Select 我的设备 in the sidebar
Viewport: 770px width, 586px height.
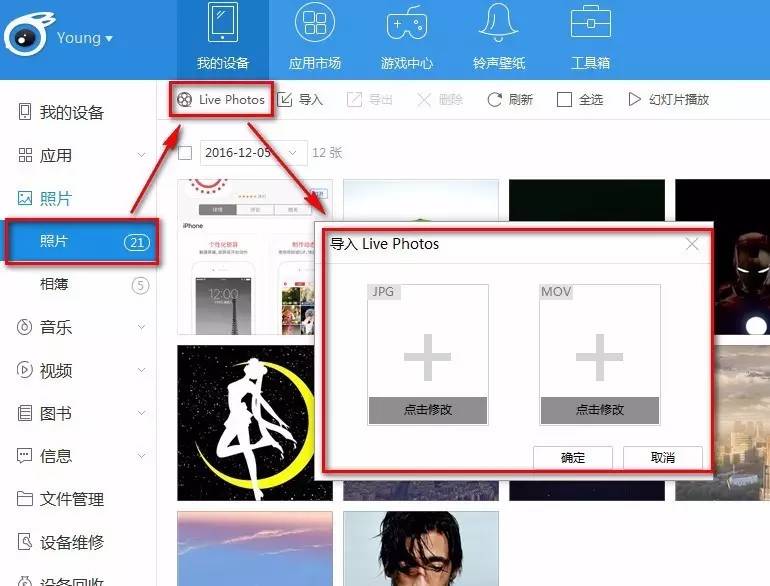[61, 112]
